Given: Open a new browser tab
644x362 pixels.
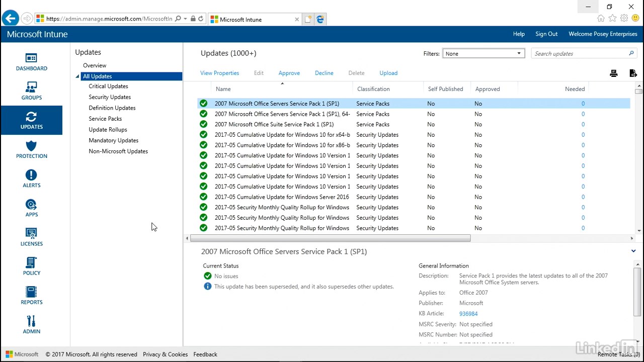Looking at the screenshot, I should click(308, 20).
